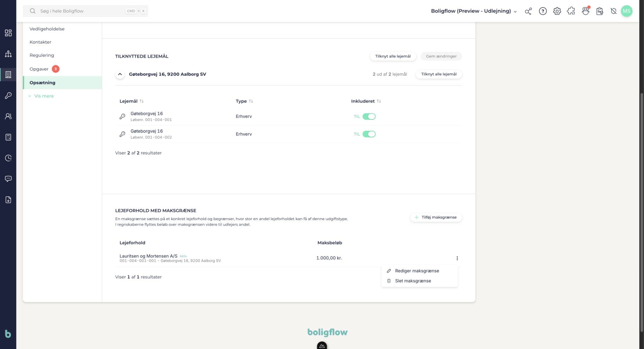The width and height of the screenshot is (644, 349).
Task: Click the muted notifications bell icon
Action: pyautogui.click(x=613, y=11)
